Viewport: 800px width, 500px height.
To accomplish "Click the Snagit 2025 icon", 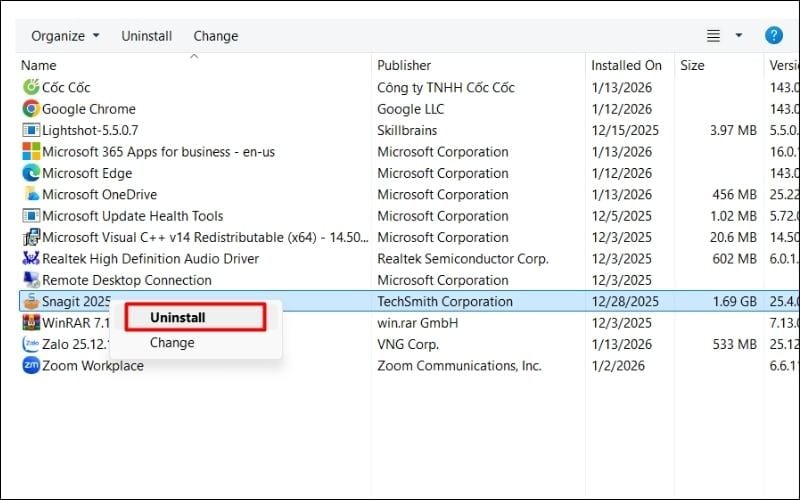I will (x=31, y=301).
